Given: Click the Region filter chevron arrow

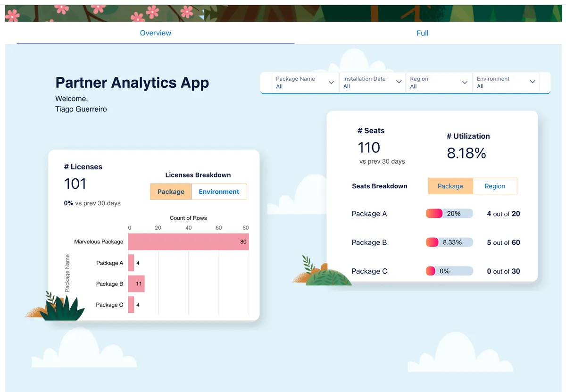Looking at the screenshot, I should click(x=465, y=82).
